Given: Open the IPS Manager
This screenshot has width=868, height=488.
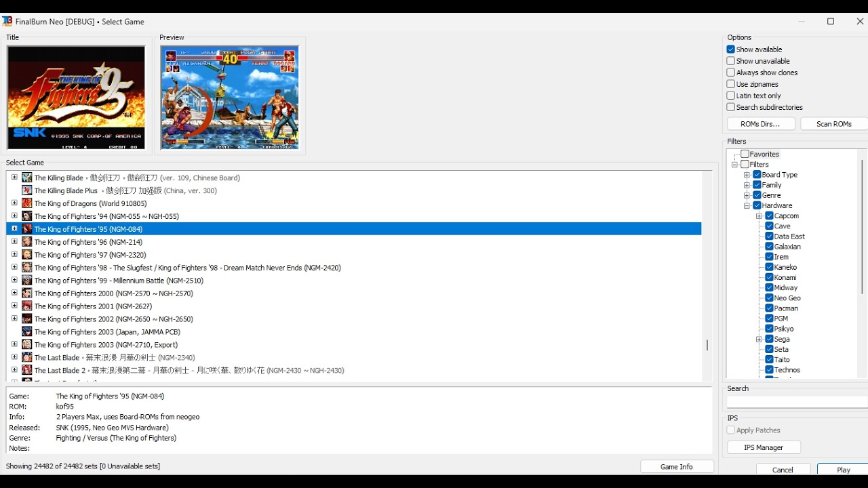Looking at the screenshot, I should (764, 448).
